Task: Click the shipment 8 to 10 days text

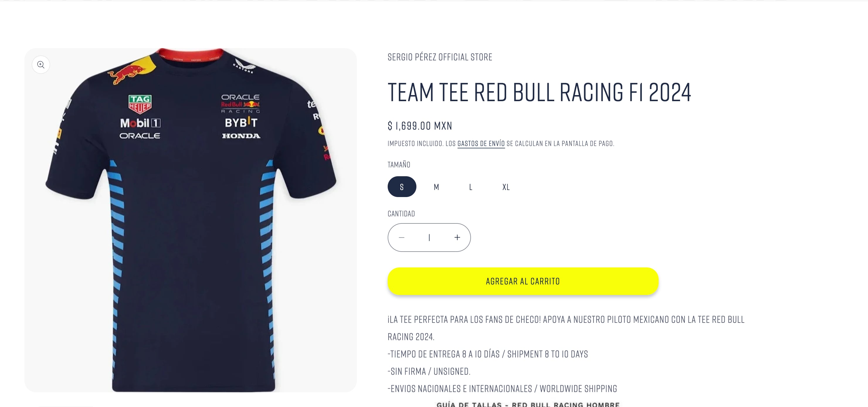Action: click(x=547, y=354)
